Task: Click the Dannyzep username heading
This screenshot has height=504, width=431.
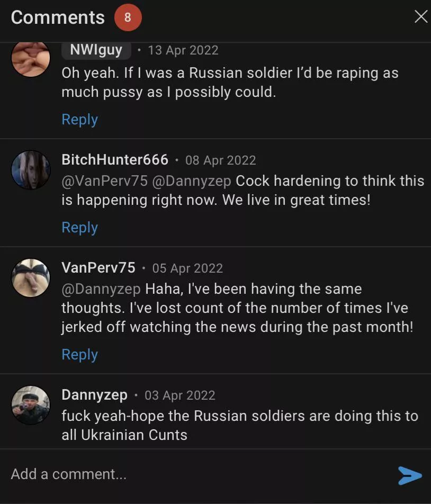Action: 95,395
